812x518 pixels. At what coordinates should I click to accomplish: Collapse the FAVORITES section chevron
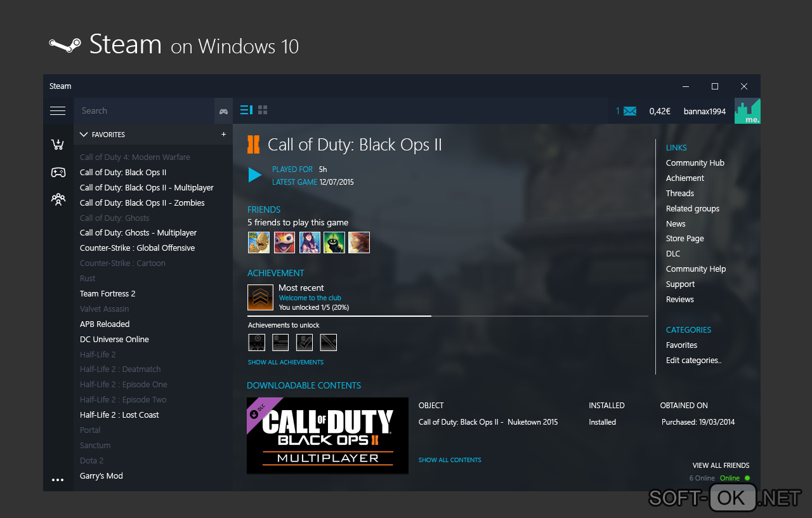pyautogui.click(x=84, y=135)
